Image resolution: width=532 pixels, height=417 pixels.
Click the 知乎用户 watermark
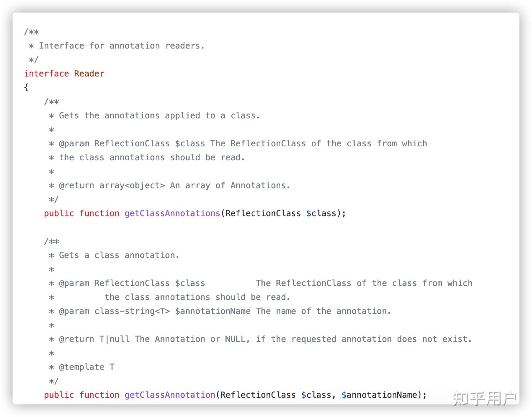pos(485,398)
